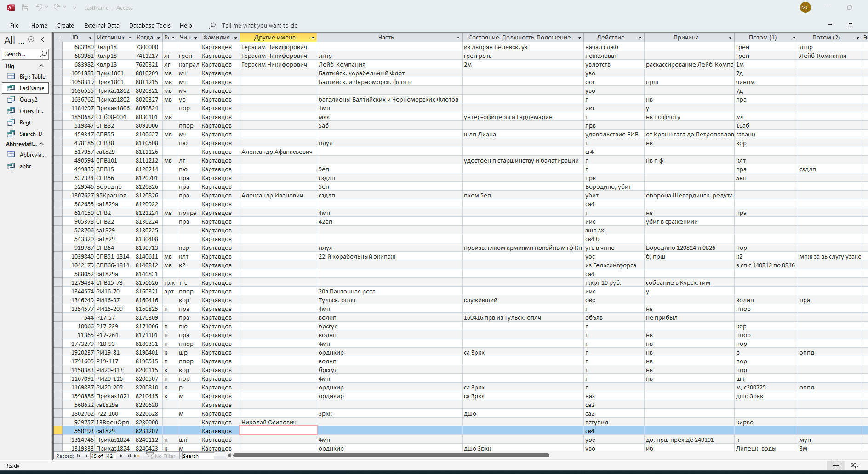Open the Abbrevia... table
Viewport: 868px width, 474px height.
27,155
